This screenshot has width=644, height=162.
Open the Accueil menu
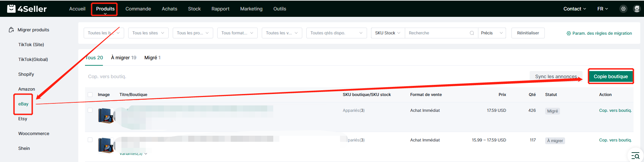pos(77,9)
